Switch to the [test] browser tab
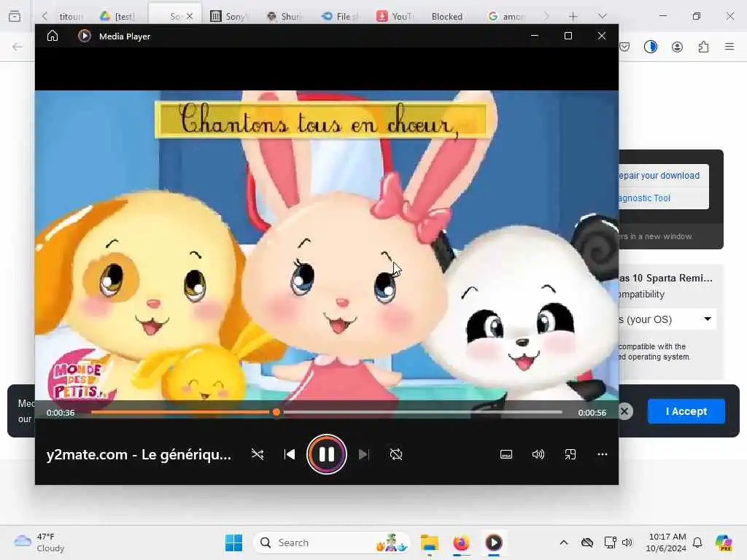The width and height of the screenshot is (747, 560). click(x=118, y=17)
